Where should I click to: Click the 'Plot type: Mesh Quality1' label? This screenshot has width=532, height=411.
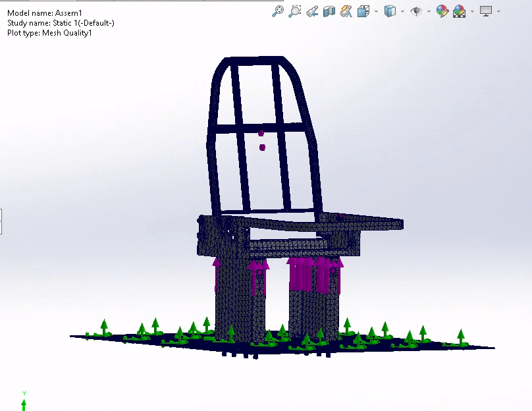(x=49, y=33)
